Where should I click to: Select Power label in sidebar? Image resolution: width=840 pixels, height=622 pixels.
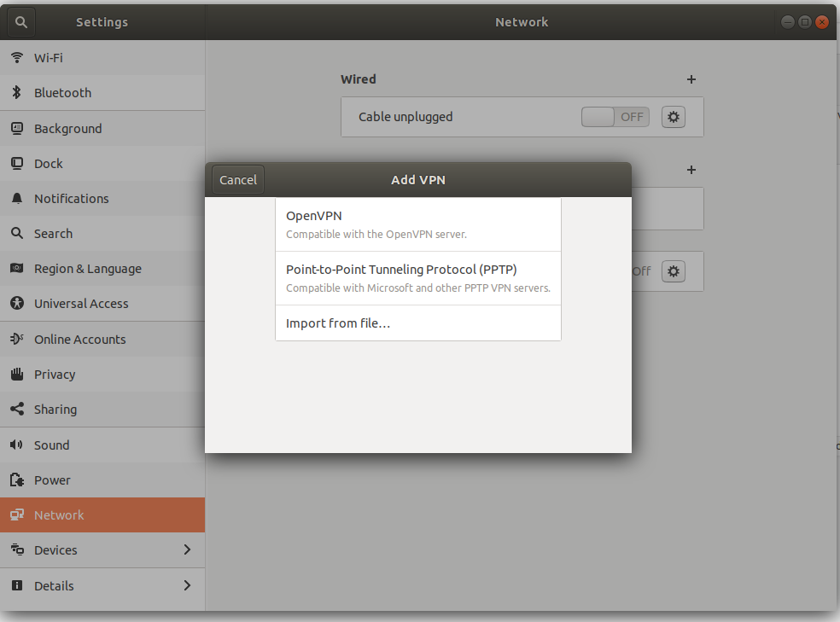pos(52,480)
